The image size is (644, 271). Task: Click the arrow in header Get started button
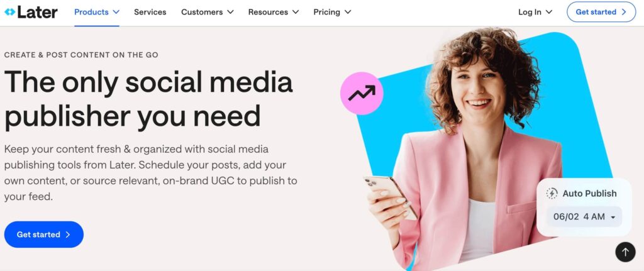click(x=623, y=12)
